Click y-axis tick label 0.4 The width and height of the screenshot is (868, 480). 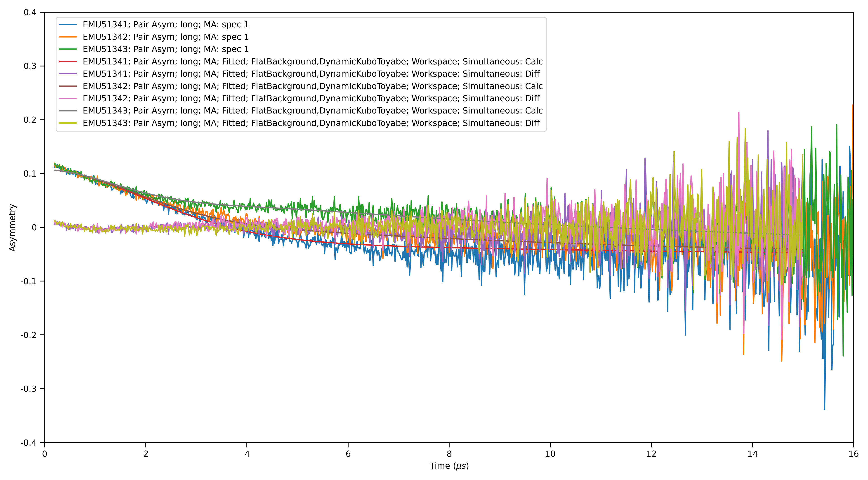pos(30,12)
